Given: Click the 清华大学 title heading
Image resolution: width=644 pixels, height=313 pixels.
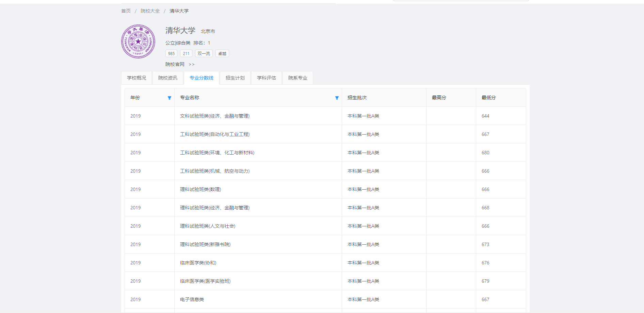Looking at the screenshot, I should [180, 31].
